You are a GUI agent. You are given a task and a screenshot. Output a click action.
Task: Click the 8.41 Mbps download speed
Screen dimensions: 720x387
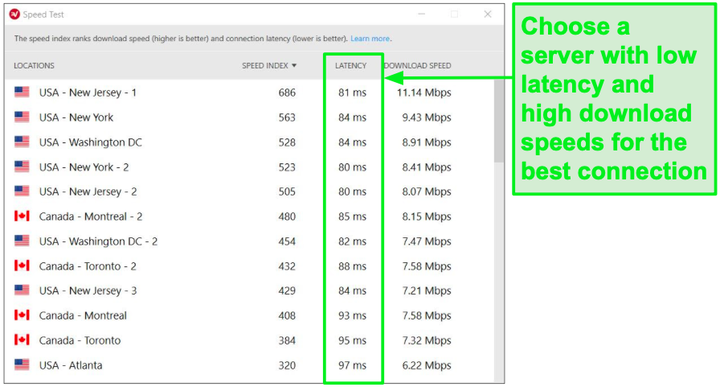[x=427, y=167]
